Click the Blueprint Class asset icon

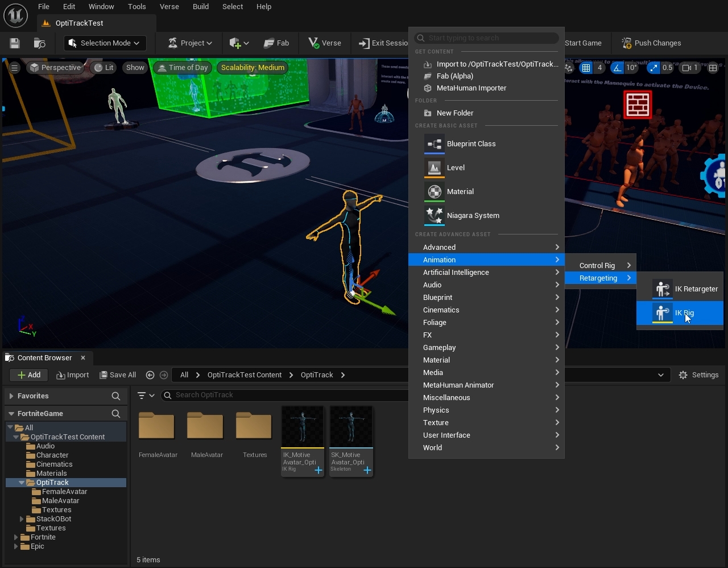tap(435, 144)
